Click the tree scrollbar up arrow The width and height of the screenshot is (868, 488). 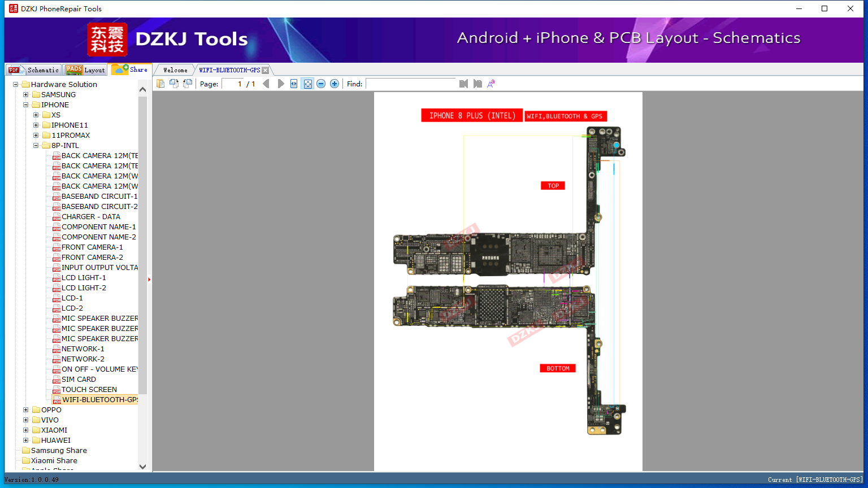142,89
